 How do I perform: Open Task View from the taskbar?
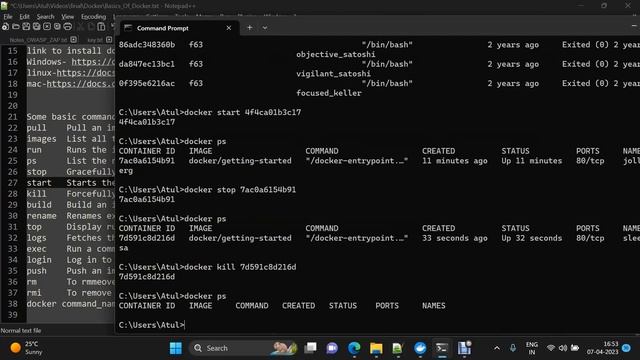point(311,348)
